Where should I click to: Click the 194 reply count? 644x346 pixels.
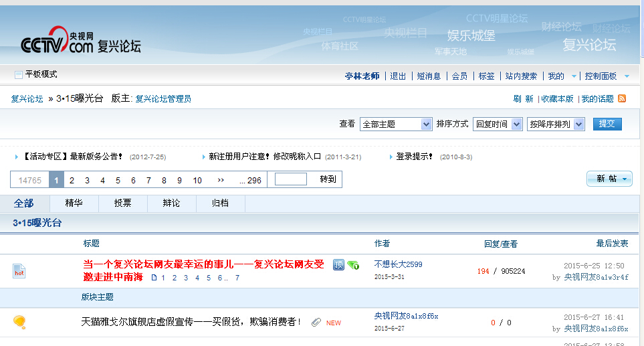click(x=483, y=271)
